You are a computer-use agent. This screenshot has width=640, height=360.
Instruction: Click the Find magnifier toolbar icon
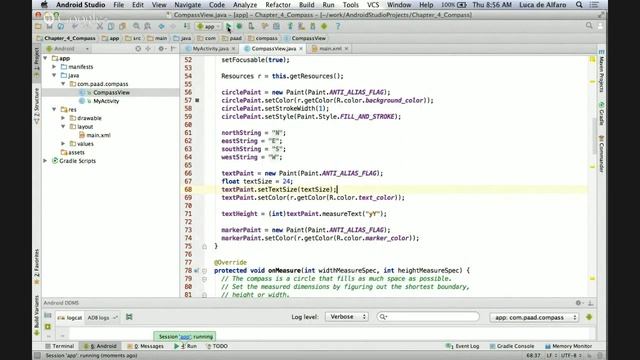tap(136, 27)
